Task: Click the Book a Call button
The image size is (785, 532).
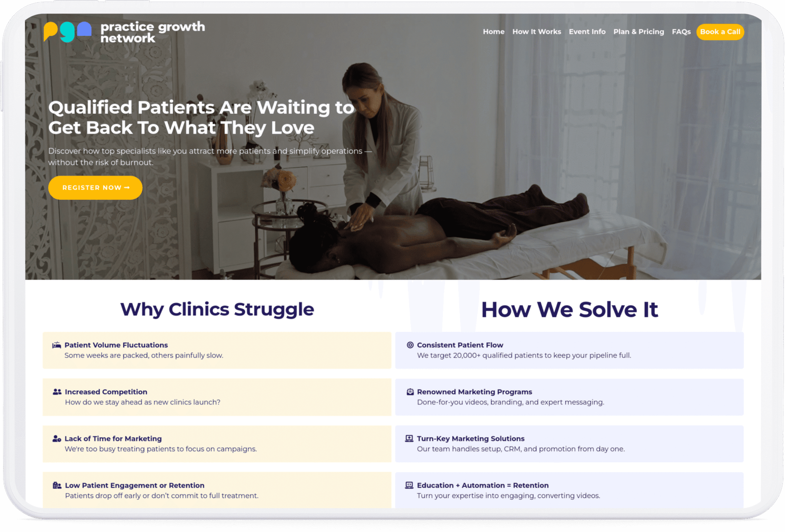Action: 720,32
